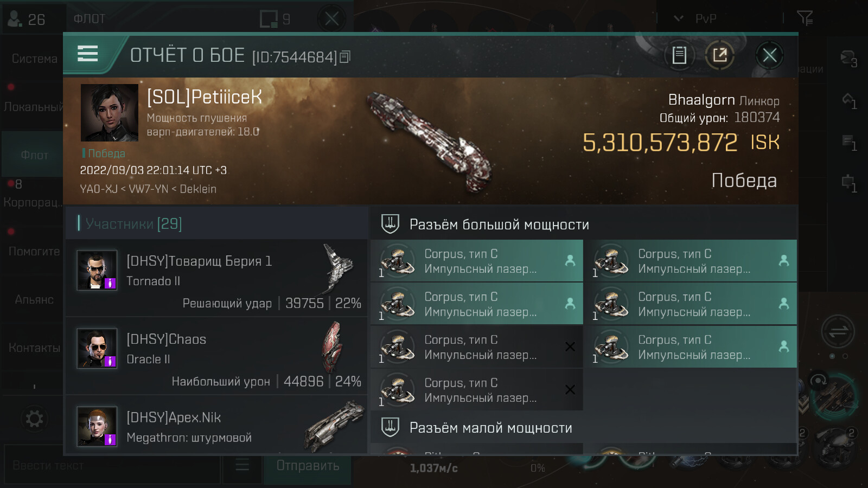Share the battle report via export icon

click(720, 55)
